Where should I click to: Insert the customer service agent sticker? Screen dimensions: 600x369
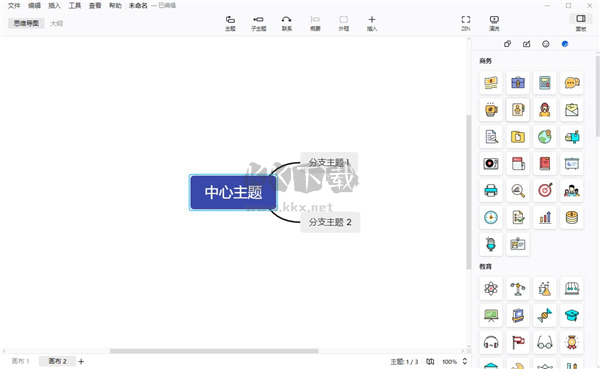coord(545,110)
